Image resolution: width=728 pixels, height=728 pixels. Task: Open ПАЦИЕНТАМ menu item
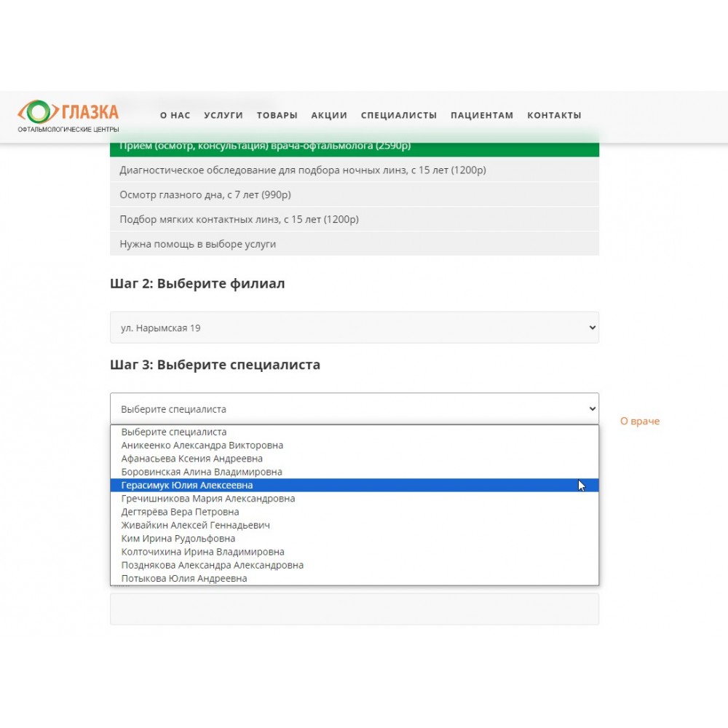(482, 115)
